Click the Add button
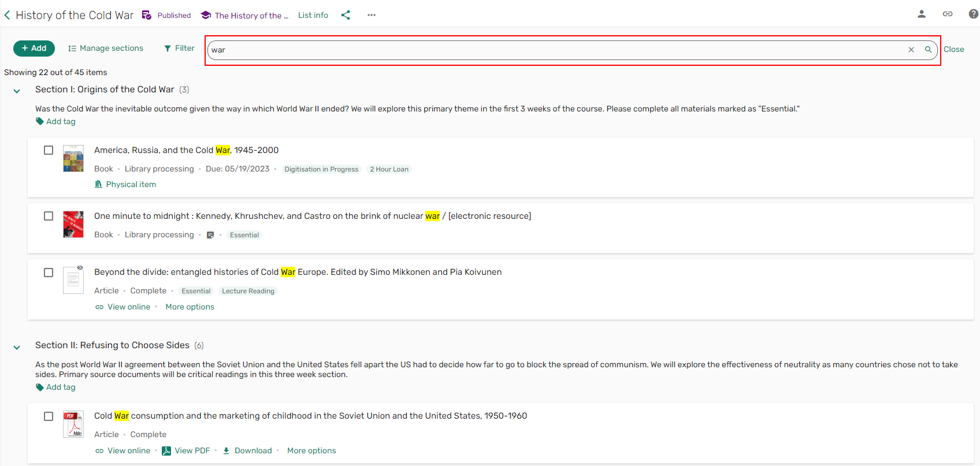Screen dimensions: 980x466 [34, 49]
